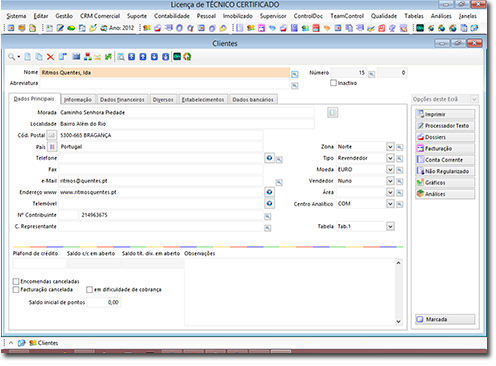Open the Opções deste Ecrã dropdown
Viewport: 496px width, 366px height.
click(x=474, y=99)
